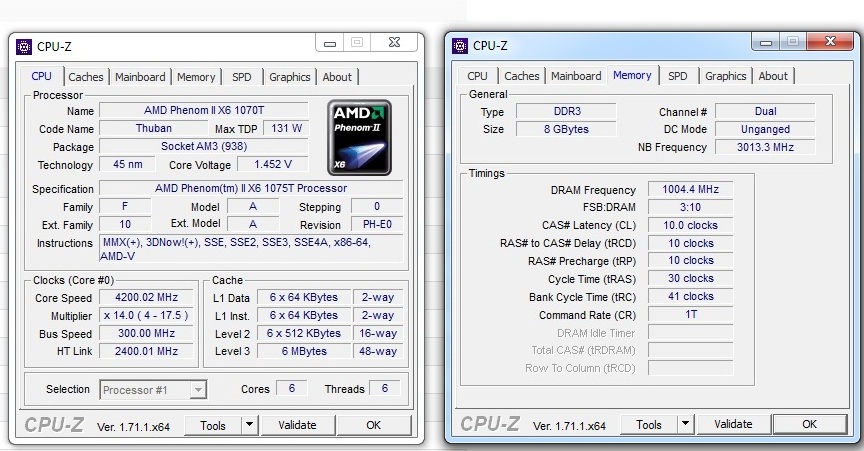The height and width of the screenshot is (451, 864).
Task: Click the Cores count value field
Action: click(x=291, y=389)
